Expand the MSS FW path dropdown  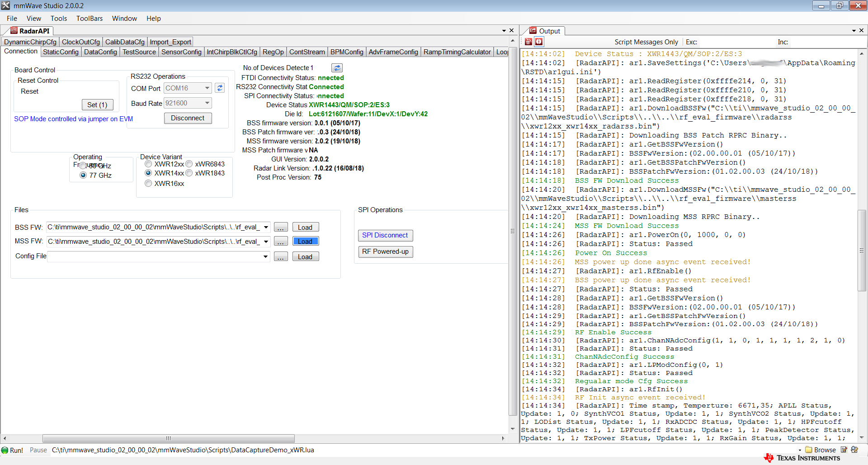tap(266, 242)
